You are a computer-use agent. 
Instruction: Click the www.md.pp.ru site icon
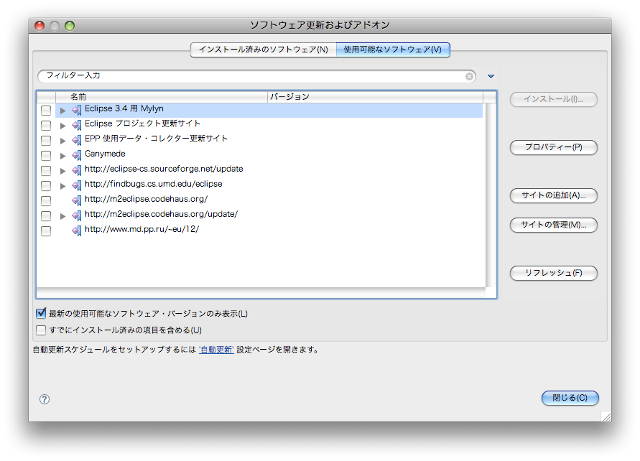76,230
